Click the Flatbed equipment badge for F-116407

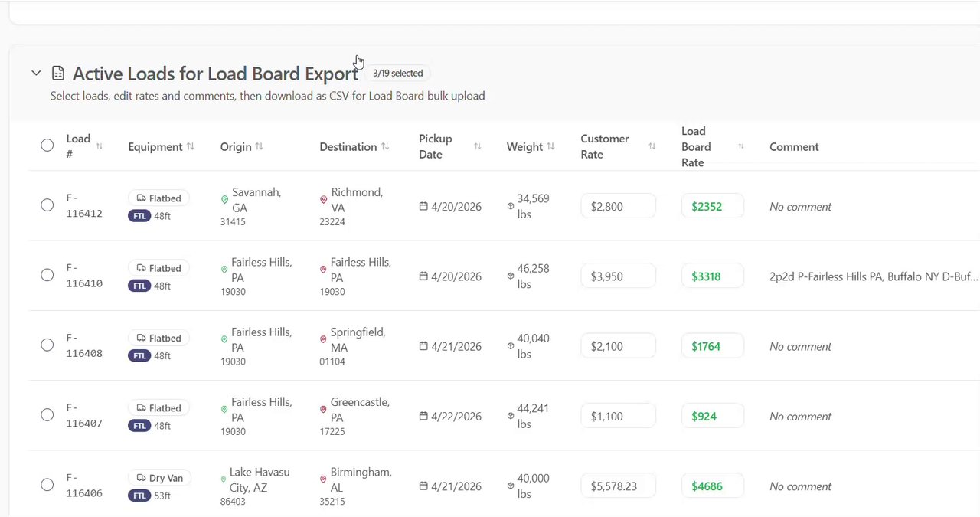coord(158,408)
